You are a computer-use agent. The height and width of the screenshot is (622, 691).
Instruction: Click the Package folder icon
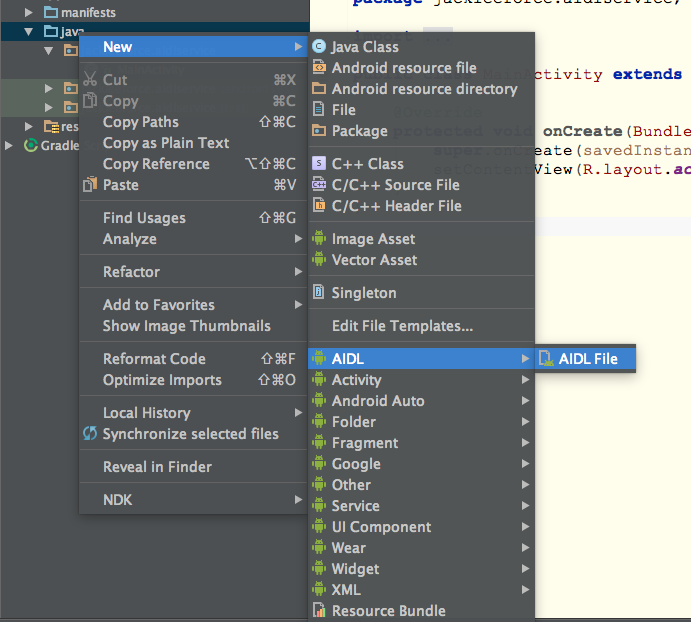(x=319, y=131)
